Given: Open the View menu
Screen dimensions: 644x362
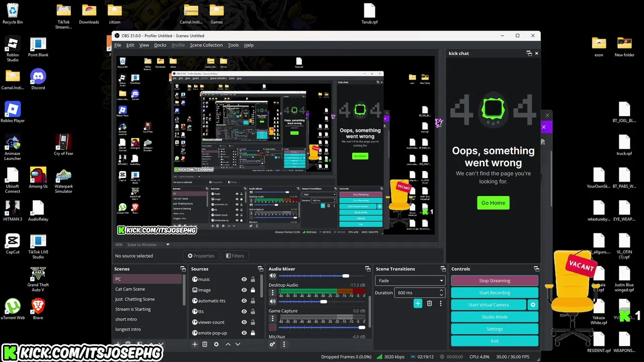Looking at the screenshot, I should [144, 45].
